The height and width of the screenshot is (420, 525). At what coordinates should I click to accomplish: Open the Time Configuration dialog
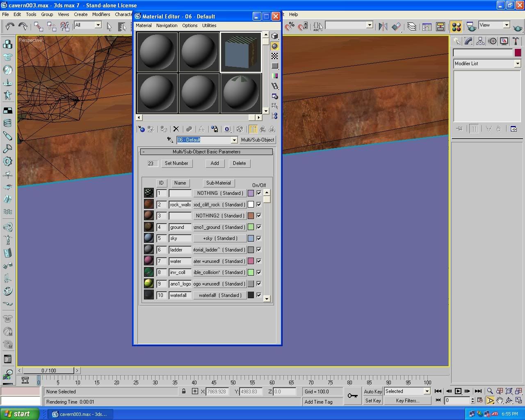pos(480,400)
